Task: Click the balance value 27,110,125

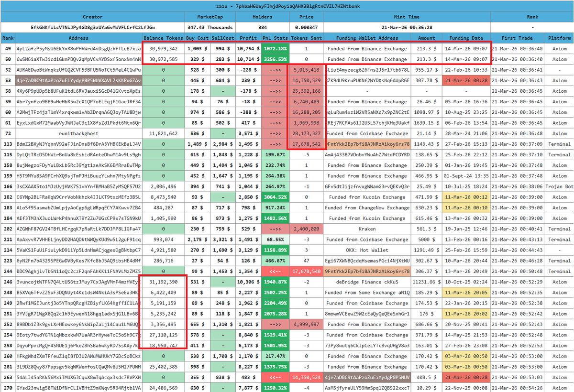Action: [163, 335]
